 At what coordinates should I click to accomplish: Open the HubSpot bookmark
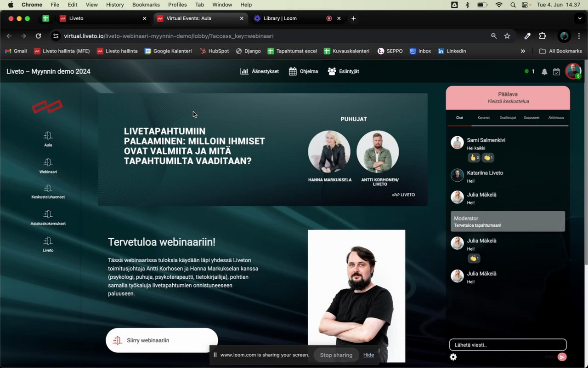214,51
